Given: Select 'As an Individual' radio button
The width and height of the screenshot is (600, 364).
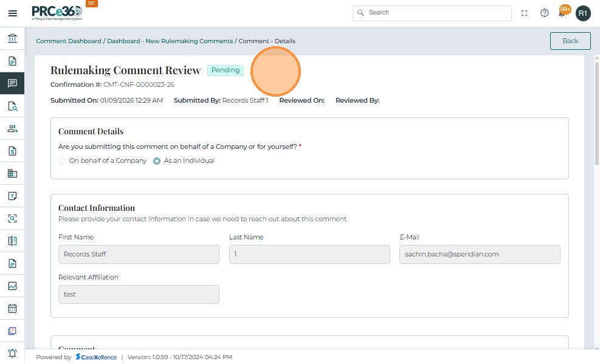Looking at the screenshot, I should pyautogui.click(x=157, y=161).
